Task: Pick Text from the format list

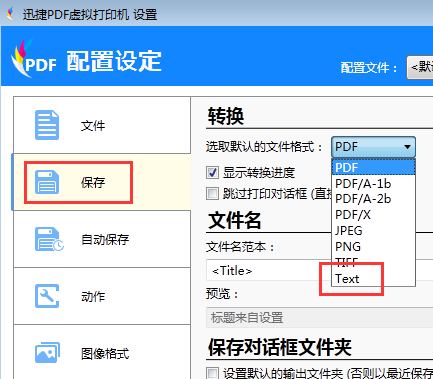Action: click(x=373, y=278)
